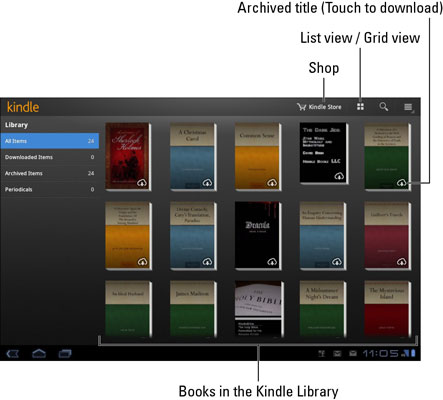
Task: Tap download cloud icon on Sherlock Holmes
Action: click(142, 183)
